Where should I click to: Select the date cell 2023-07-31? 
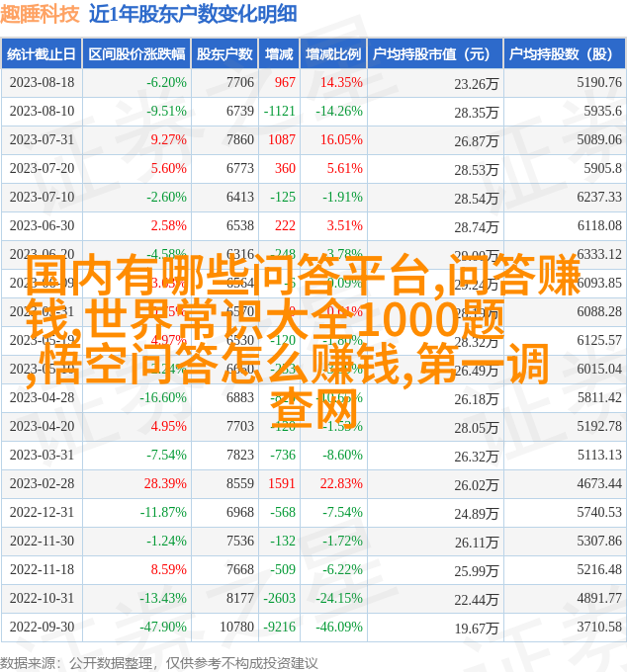(x=42, y=139)
